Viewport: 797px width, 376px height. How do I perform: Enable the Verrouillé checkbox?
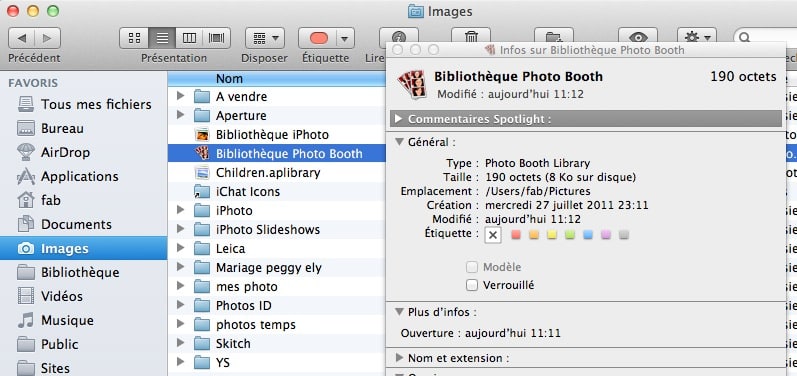[472, 286]
